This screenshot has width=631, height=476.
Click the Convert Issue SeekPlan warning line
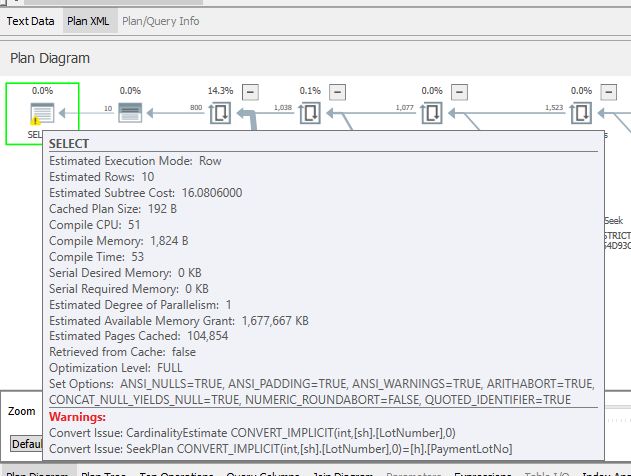(280, 449)
